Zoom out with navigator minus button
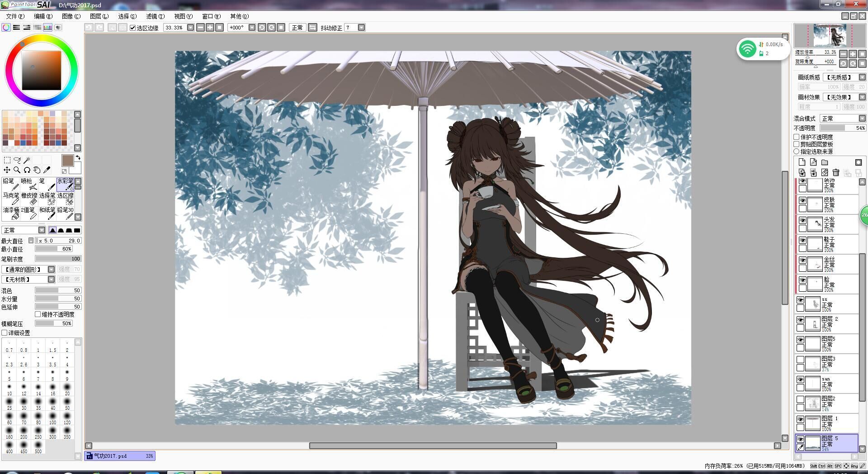The width and height of the screenshot is (868, 474). (x=844, y=54)
